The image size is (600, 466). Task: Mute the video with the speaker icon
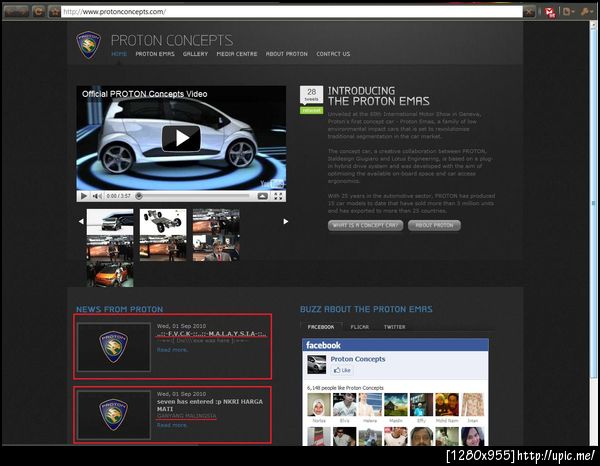pos(97,196)
